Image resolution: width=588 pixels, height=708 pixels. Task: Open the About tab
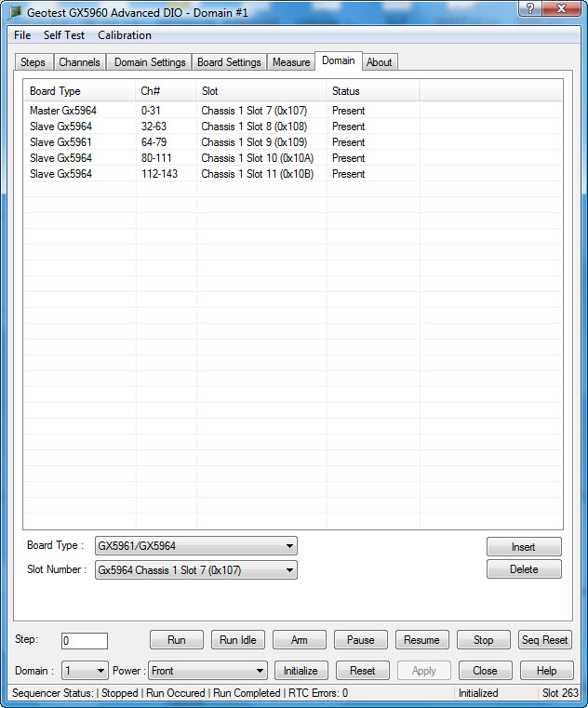tap(380, 62)
